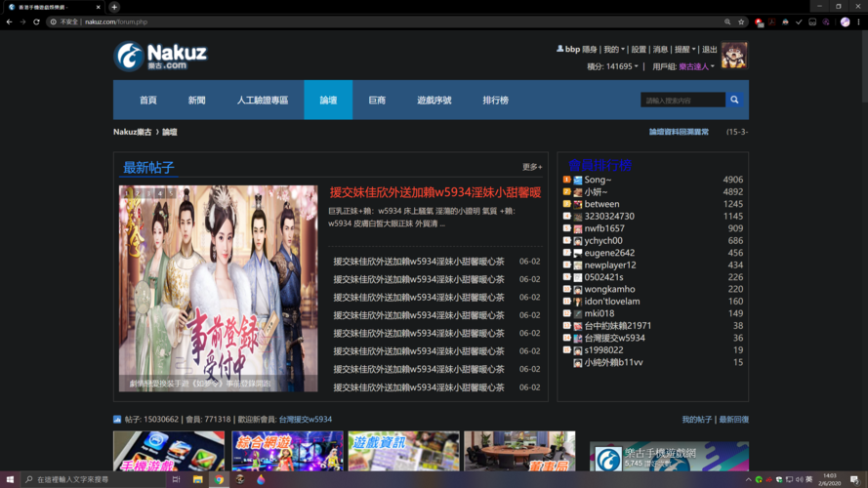Image resolution: width=868 pixels, height=488 pixels.
Task: Click the Nakuz site logo
Action: (160, 56)
